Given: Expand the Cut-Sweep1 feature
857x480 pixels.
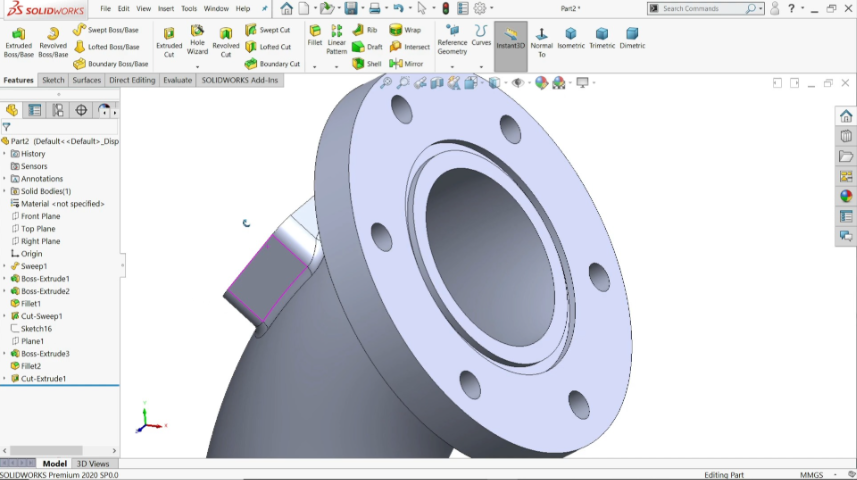Looking at the screenshot, I should 4,316.
